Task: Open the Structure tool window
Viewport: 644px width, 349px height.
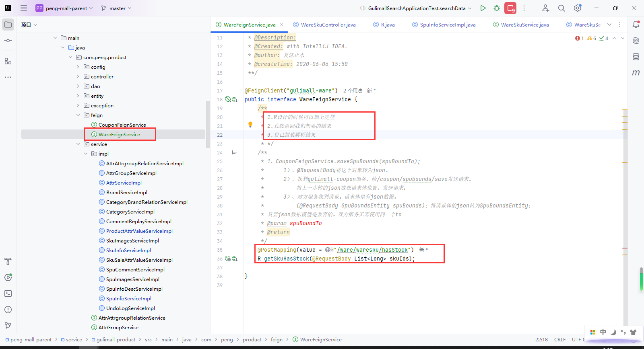Action: coord(8,61)
